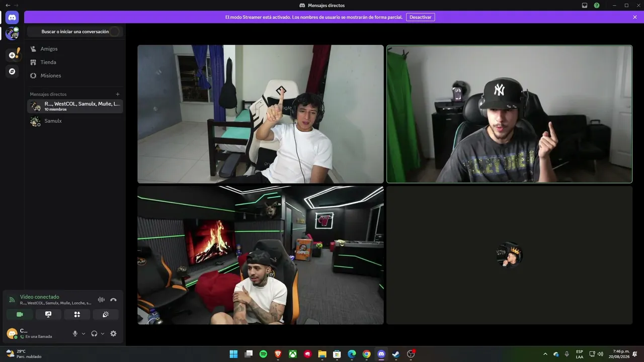Show hidden system tray icons
The image size is (644, 362).
pos(545,354)
